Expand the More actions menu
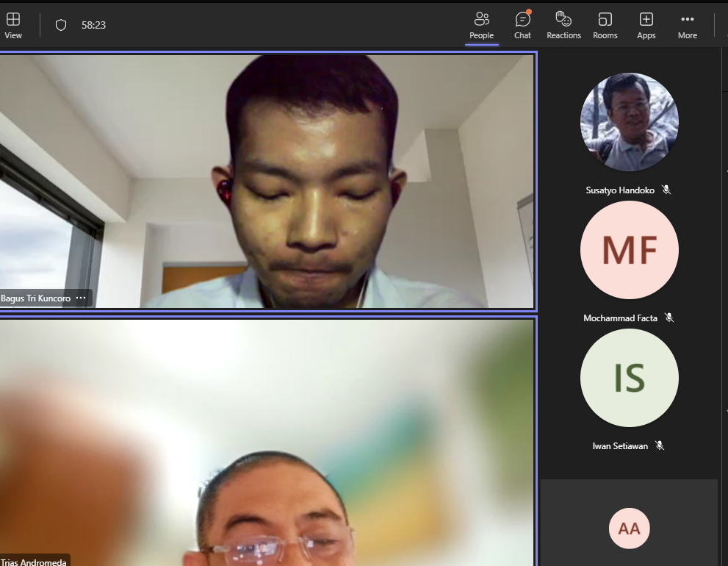Image resolution: width=728 pixels, height=566 pixels. 687,24
